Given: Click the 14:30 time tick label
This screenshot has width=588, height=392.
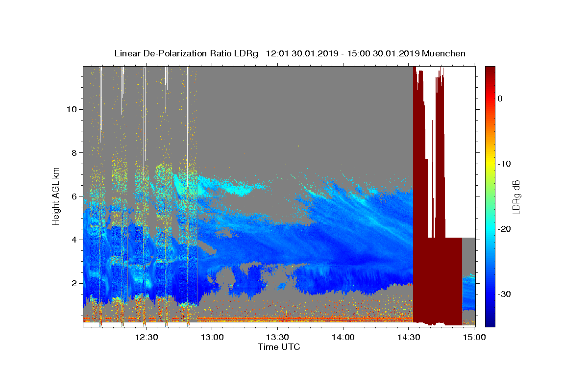Looking at the screenshot, I should pos(409,337).
